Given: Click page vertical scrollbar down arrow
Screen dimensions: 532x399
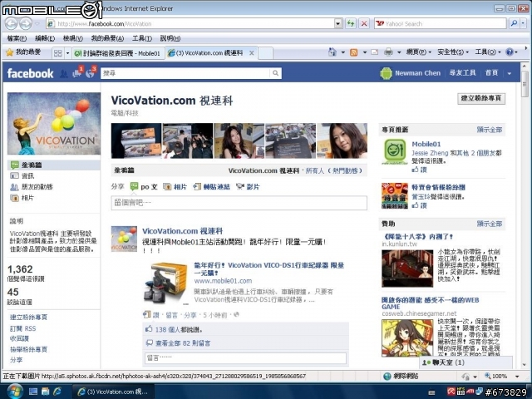Looking at the screenshot, I should click(525, 366).
